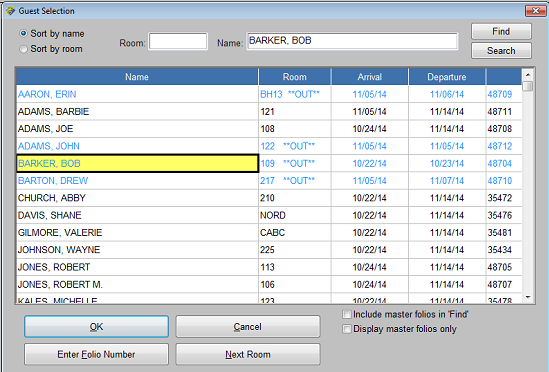Click the Cancel button
The height and width of the screenshot is (372, 549).
click(x=248, y=327)
